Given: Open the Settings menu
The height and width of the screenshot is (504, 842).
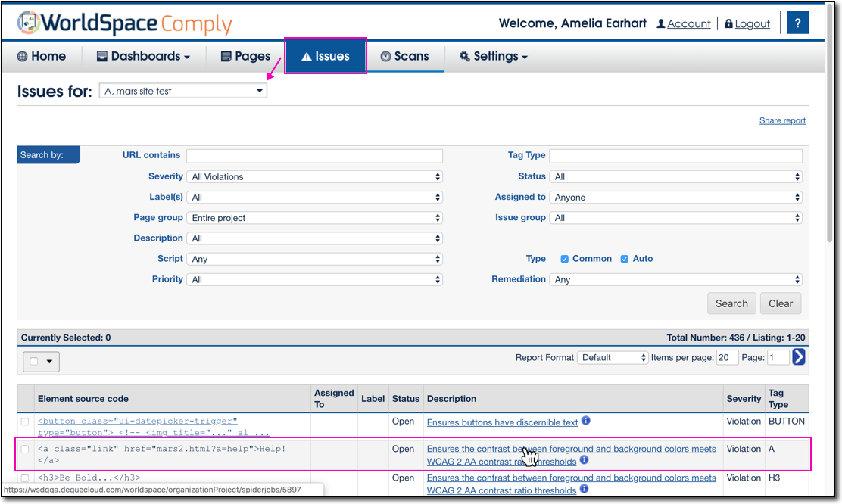Looking at the screenshot, I should point(494,56).
